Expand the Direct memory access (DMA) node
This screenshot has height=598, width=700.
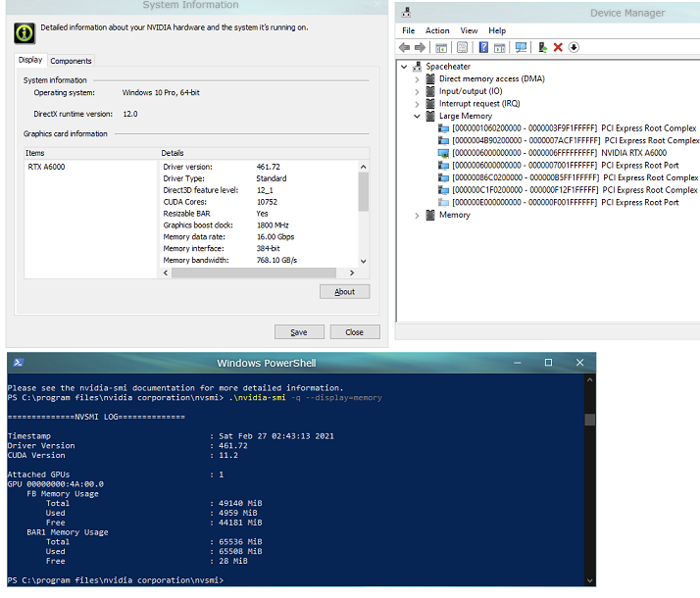click(x=417, y=79)
